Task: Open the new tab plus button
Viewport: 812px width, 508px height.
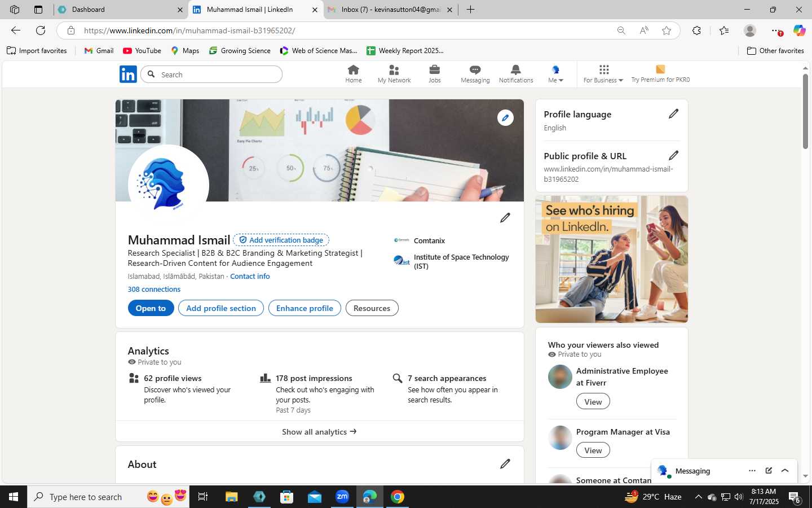Action: [470, 9]
